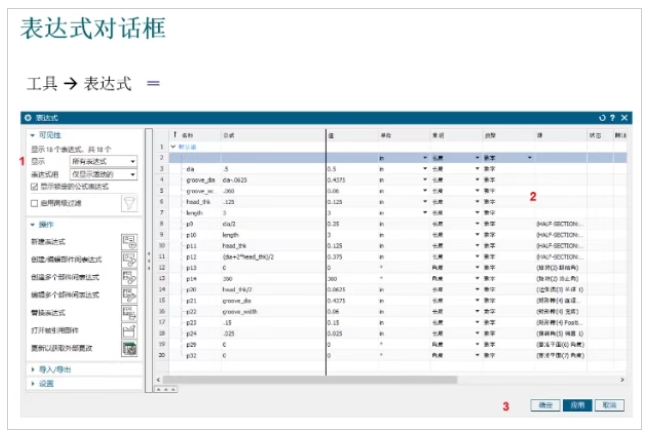Screen dimensions: 649x433
Task: Open the dimension dropdown in the p32 row
Action: pyautogui.click(x=477, y=355)
